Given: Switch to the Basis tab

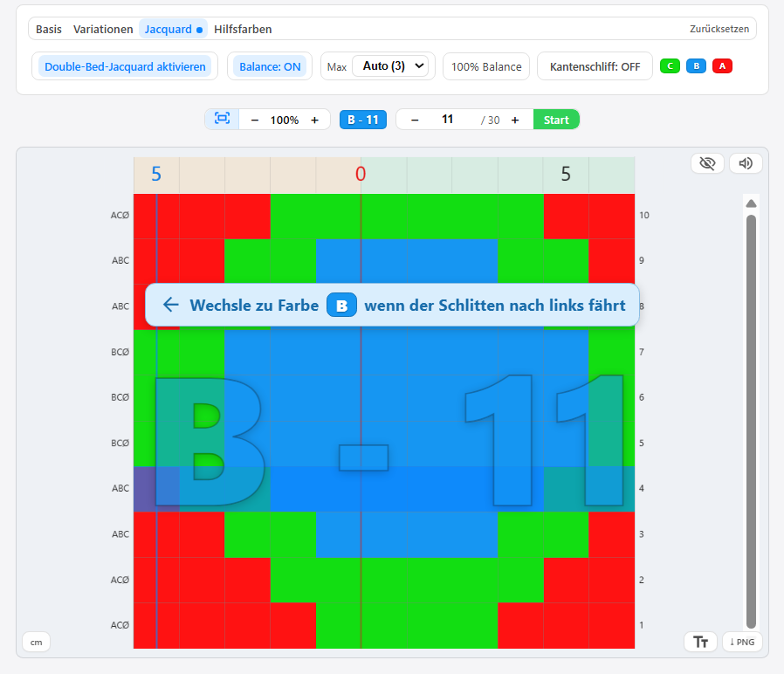Looking at the screenshot, I should [49, 29].
